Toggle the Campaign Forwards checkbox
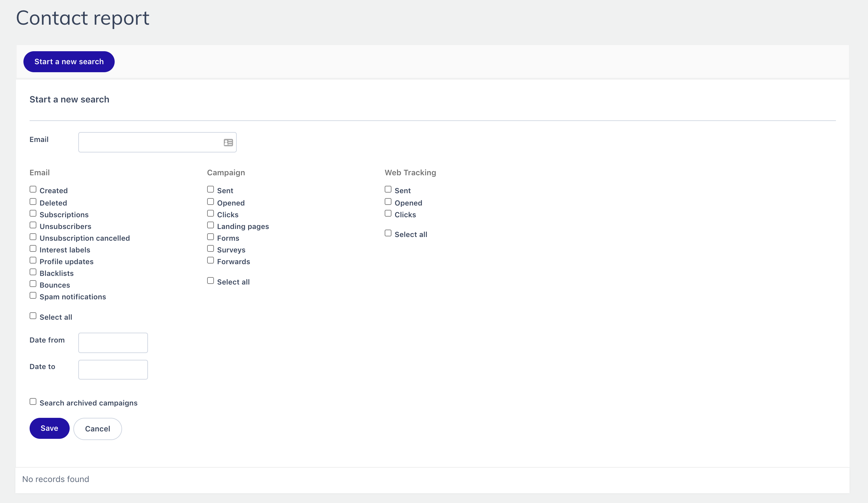 (211, 260)
